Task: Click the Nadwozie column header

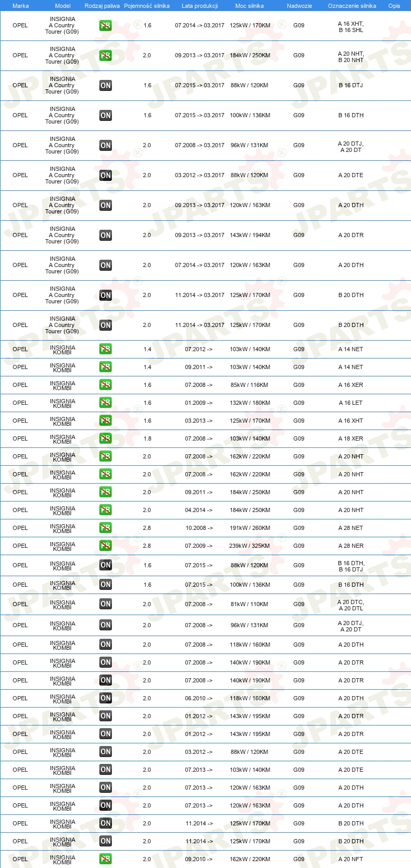Action: click(x=299, y=6)
